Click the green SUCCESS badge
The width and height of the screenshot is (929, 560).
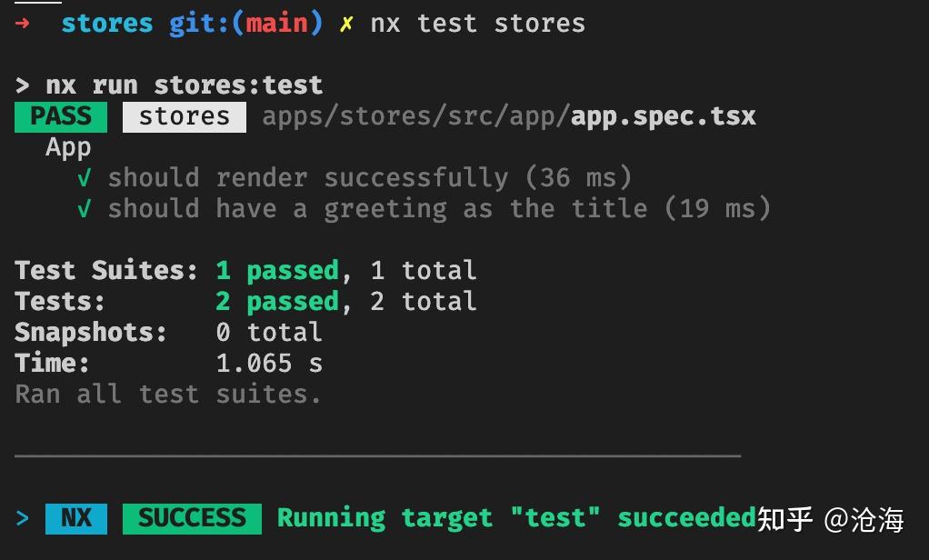click(x=192, y=518)
